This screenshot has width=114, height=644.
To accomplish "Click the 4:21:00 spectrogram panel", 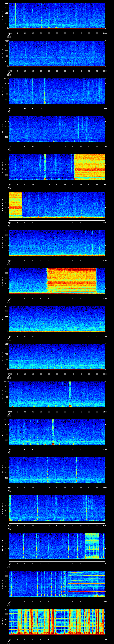I will [x=57, y=129].
